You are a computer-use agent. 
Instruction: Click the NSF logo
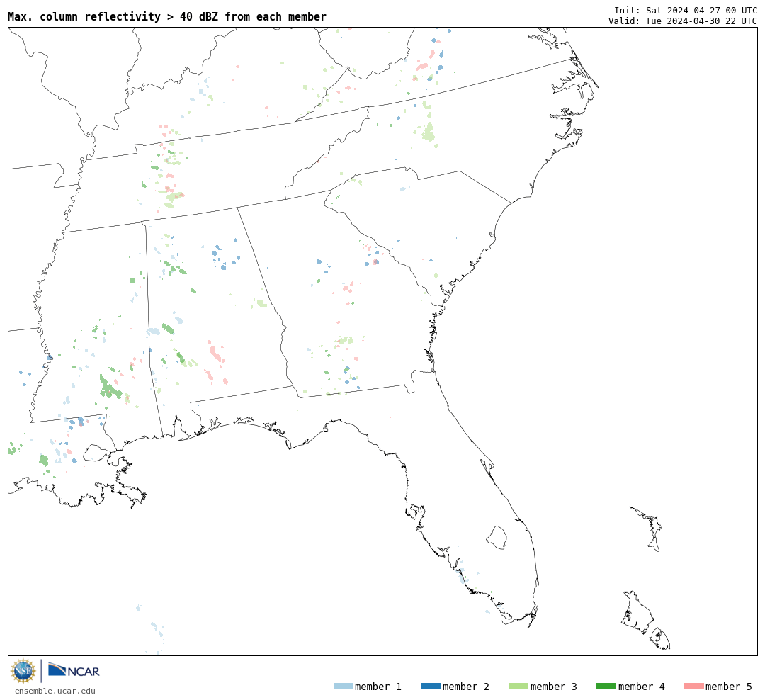pos(23,671)
